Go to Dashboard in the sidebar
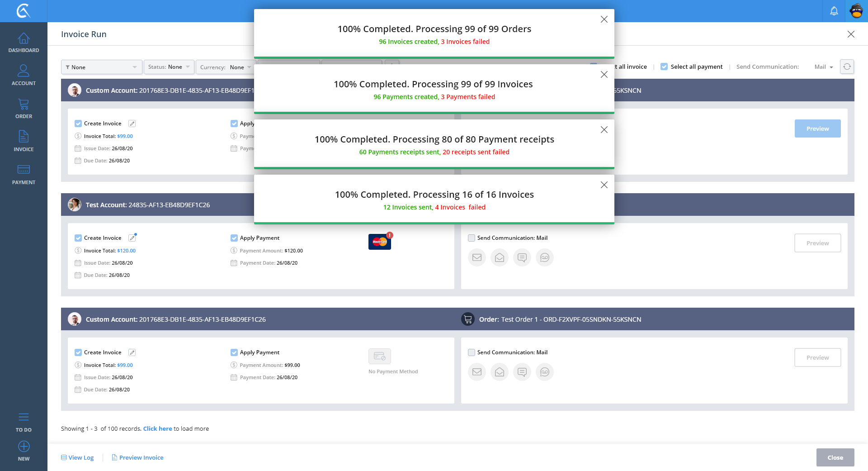 pyautogui.click(x=24, y=43)
